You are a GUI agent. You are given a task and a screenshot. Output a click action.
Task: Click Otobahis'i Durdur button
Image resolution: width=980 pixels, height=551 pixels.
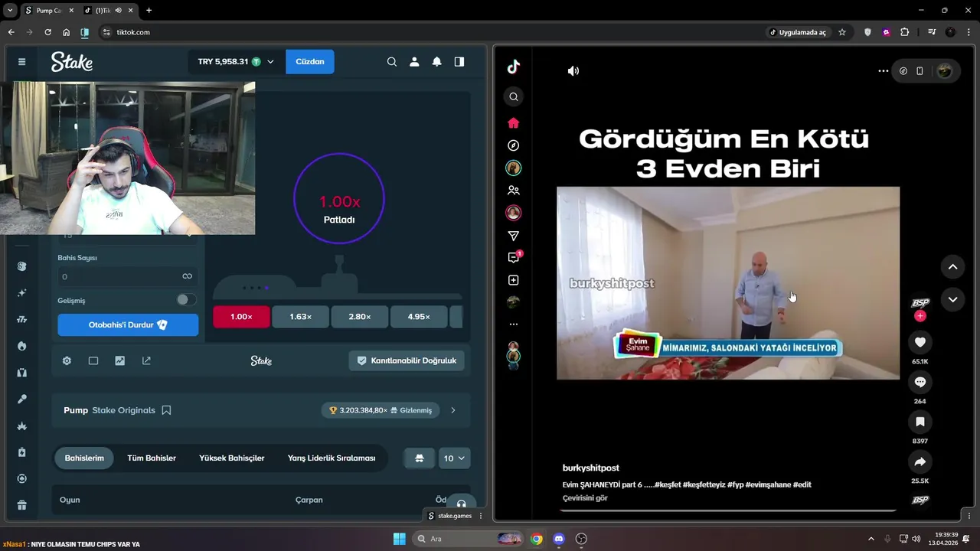click(128, 324)
